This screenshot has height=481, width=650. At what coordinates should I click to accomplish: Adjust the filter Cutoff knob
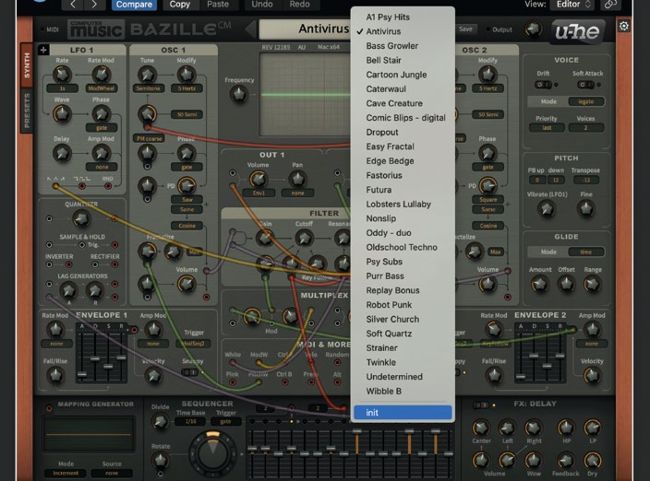point(304,238)
